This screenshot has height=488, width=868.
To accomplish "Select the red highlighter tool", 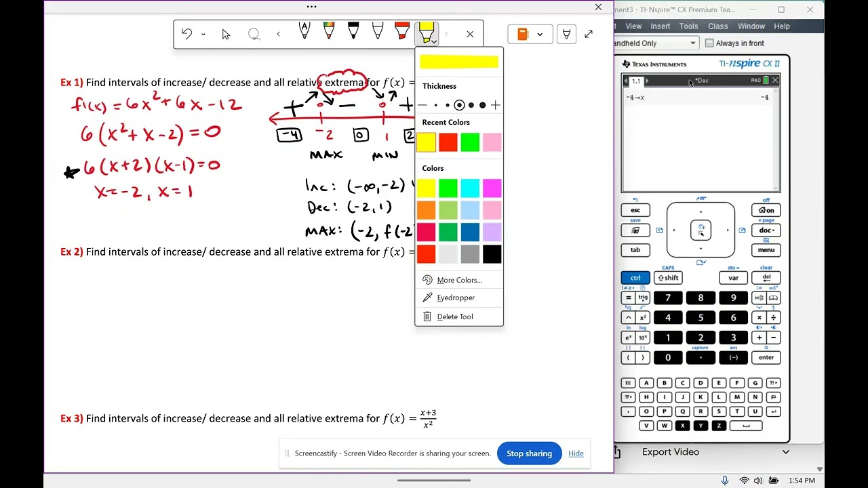I will (x=401, y=30).
